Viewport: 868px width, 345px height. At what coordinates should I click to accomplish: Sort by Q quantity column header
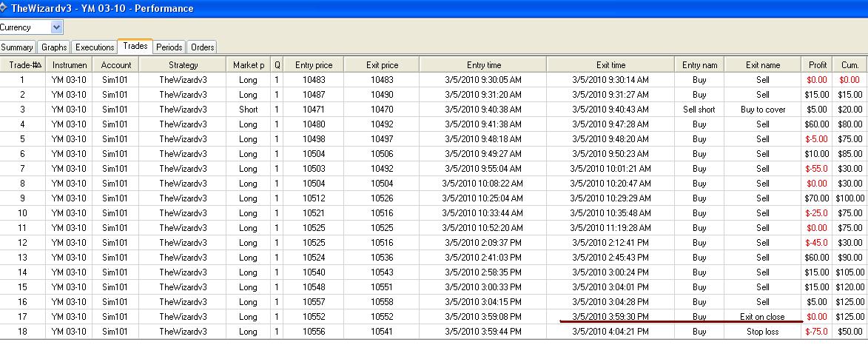[277, 65]
